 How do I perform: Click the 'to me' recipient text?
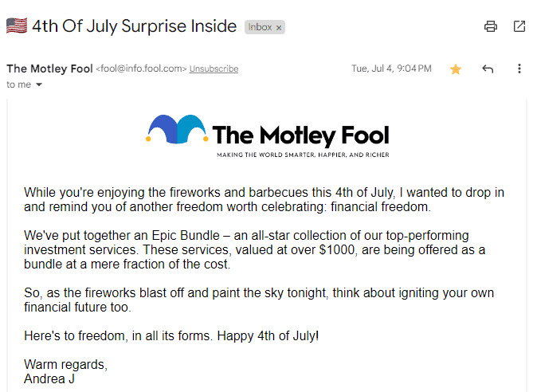(x=18, y=84)
